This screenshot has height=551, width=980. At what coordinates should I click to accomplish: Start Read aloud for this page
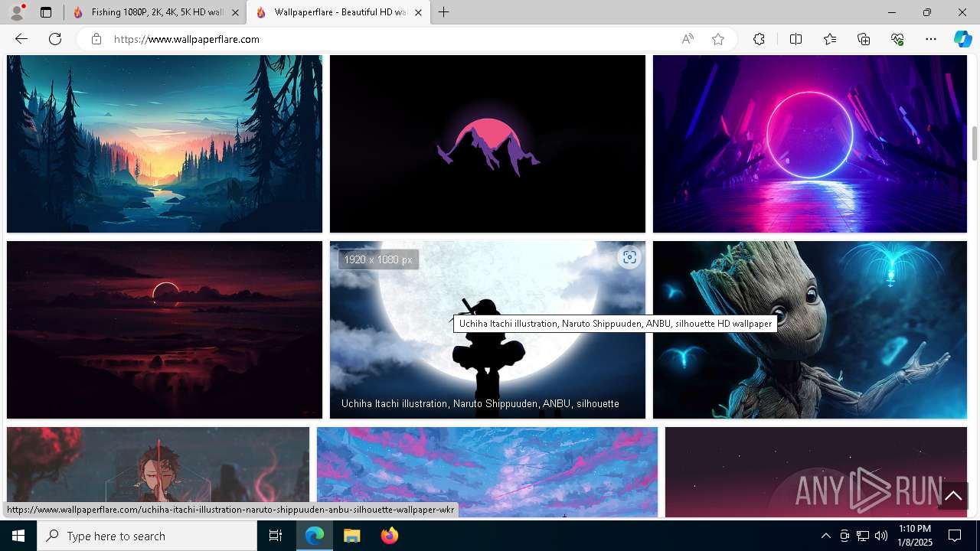point(688,39)
